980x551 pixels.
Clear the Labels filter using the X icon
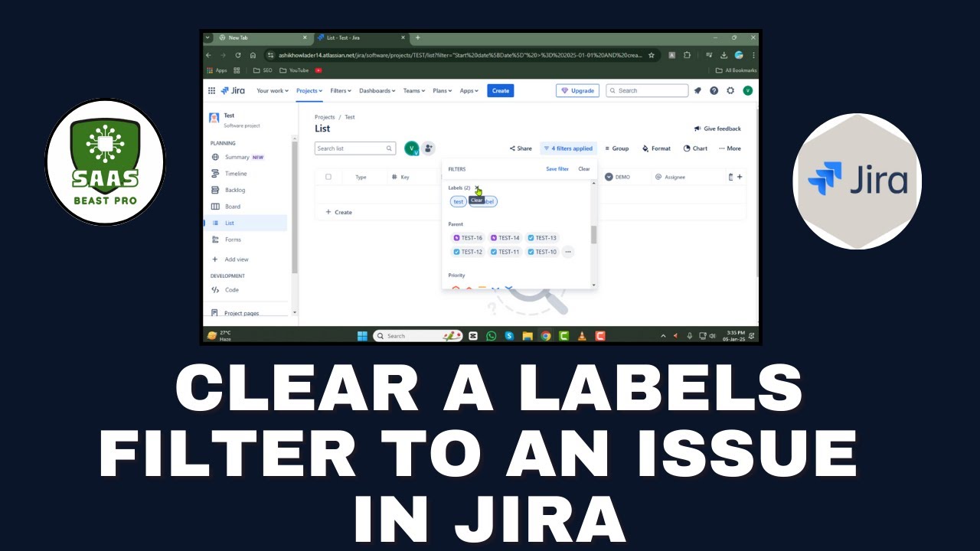coord(478,188)
